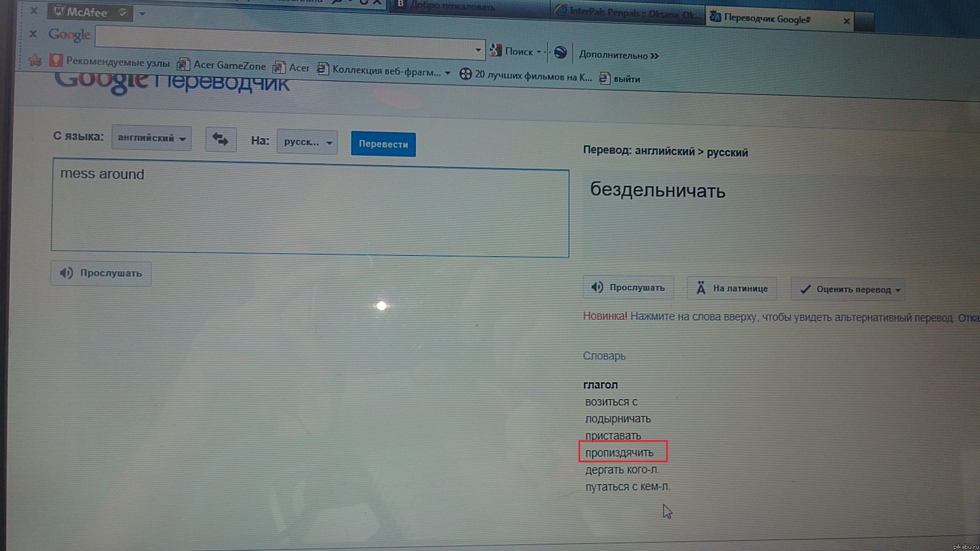Click the Словарь heading
This screenshot has width=980, height=551.
604,356
